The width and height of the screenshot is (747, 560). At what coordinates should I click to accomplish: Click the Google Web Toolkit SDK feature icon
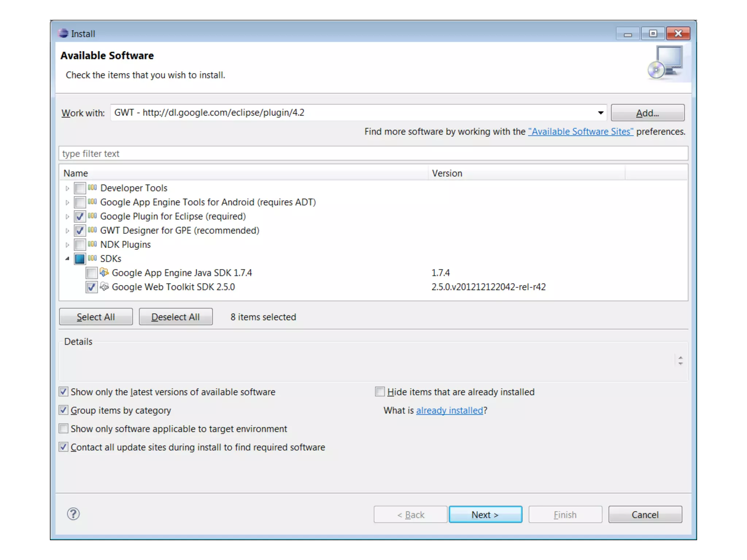104,287
